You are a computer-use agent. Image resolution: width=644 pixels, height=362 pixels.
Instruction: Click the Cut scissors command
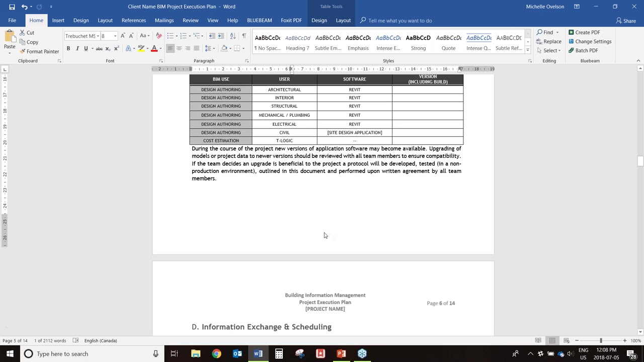pos(27,33)
